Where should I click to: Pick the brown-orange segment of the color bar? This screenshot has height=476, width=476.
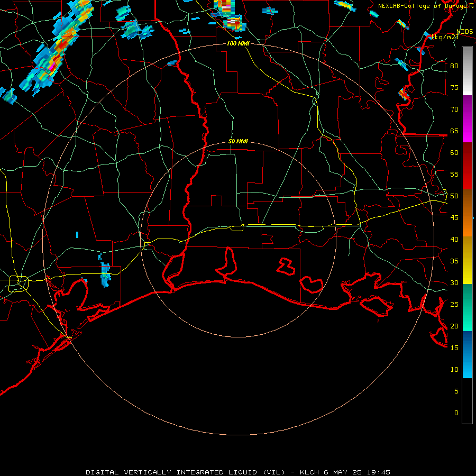pyautogui.click(x=467, y=213)
